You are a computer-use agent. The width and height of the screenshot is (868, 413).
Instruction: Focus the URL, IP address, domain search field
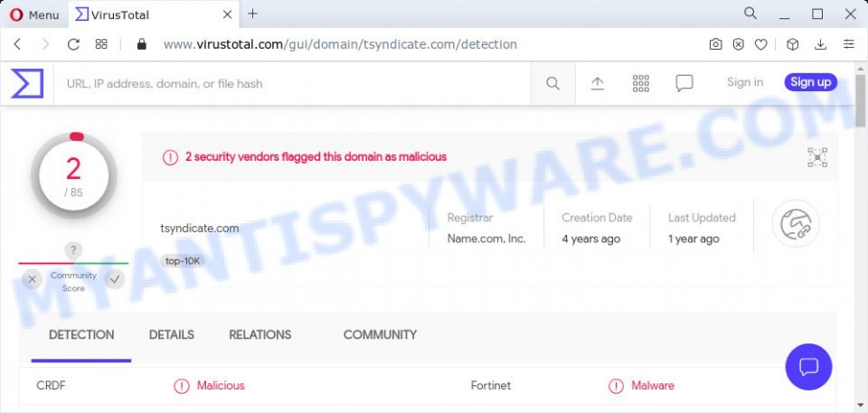click(292, 84)
